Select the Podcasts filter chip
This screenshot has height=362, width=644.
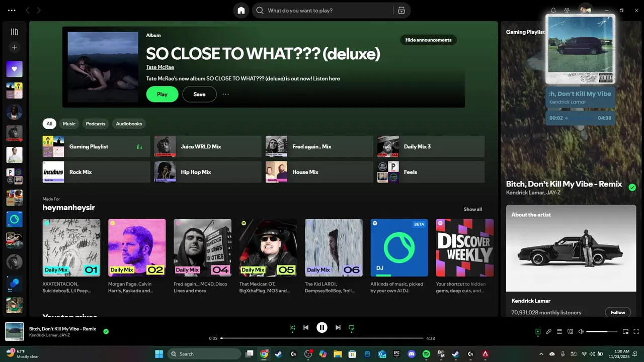point(96,124)
